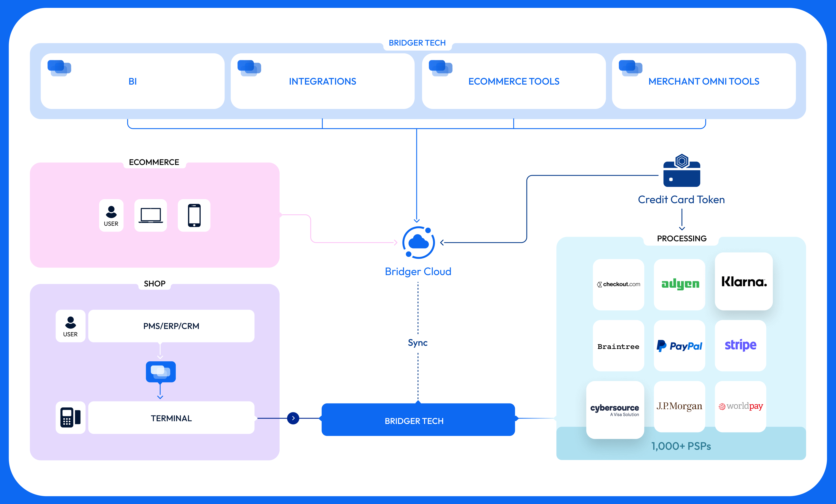Click the ECOMMERCE TOOLS card's chat bubble icon
This screenshot has width=836, height=504.
tap(441, 68)
